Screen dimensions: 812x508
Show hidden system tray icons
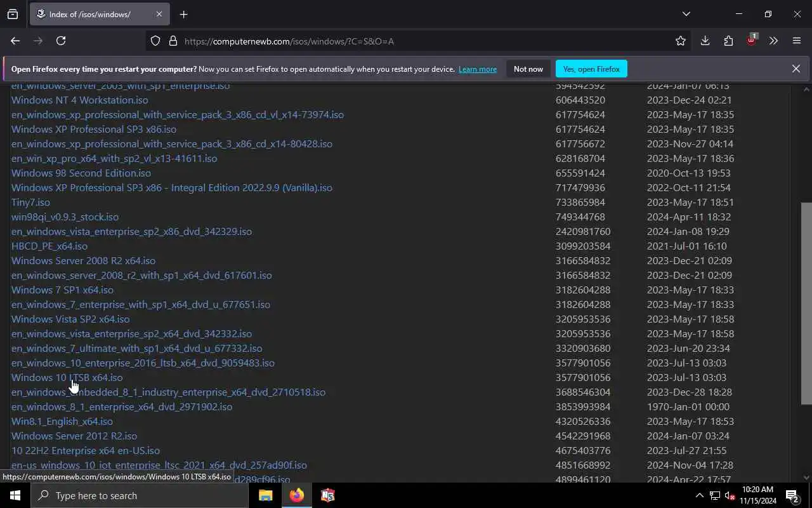click(699, 495)
